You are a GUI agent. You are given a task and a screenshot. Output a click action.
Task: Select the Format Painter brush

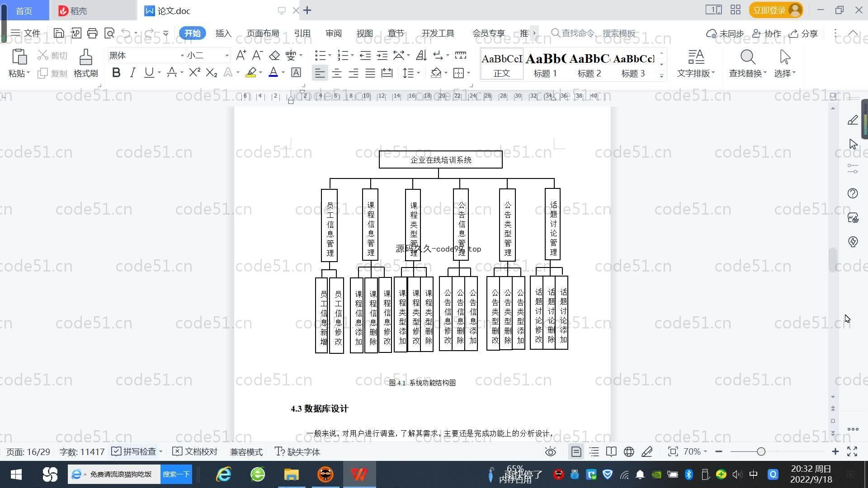click(x=86, y=57)
